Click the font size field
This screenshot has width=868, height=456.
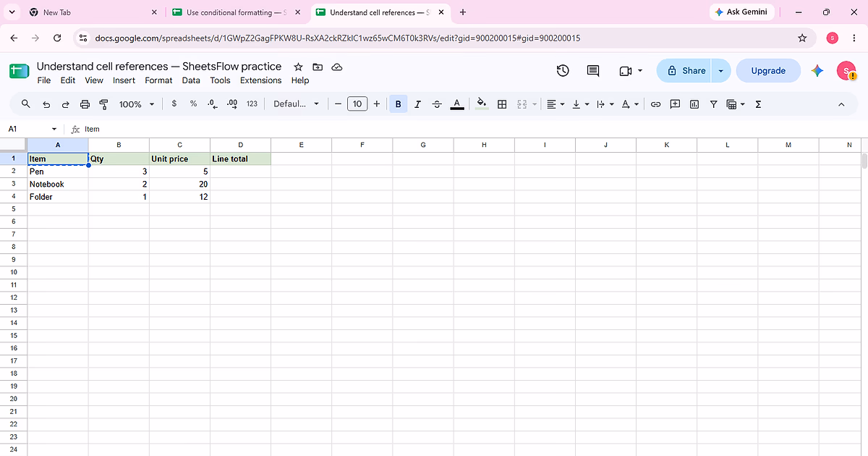pyautogui.click(x=357, y=104)
